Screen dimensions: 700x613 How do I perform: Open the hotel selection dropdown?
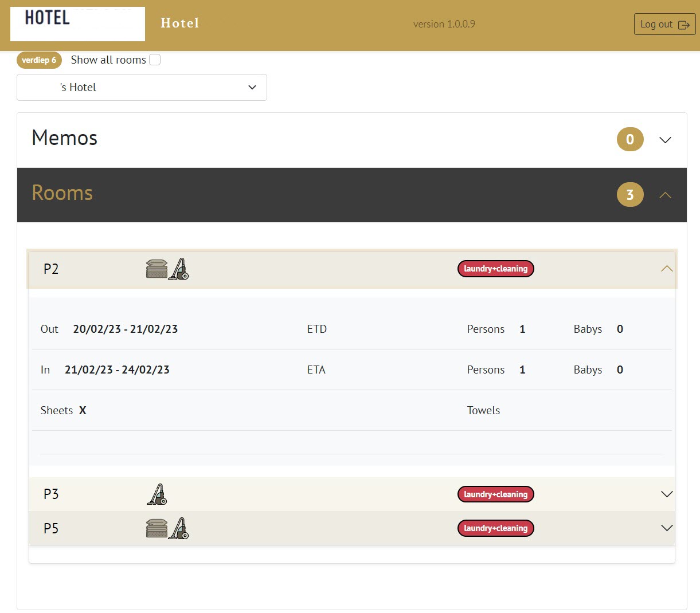pos(142,87)
